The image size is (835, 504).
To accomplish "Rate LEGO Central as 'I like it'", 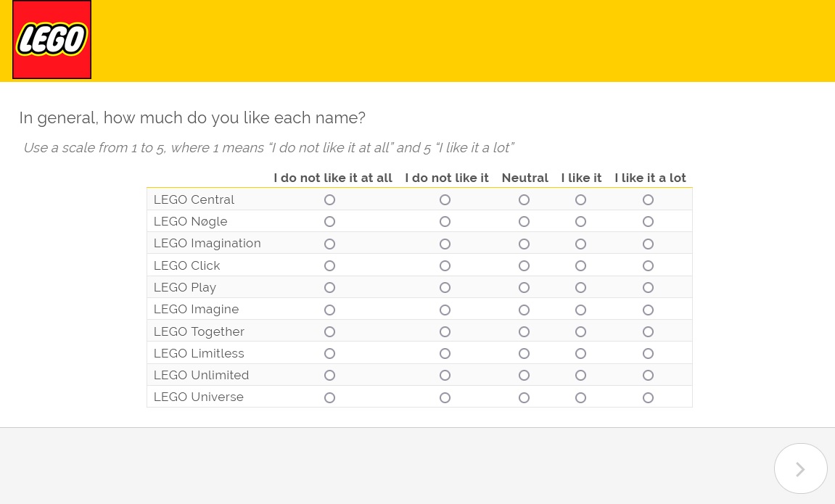I will point(580,199).
